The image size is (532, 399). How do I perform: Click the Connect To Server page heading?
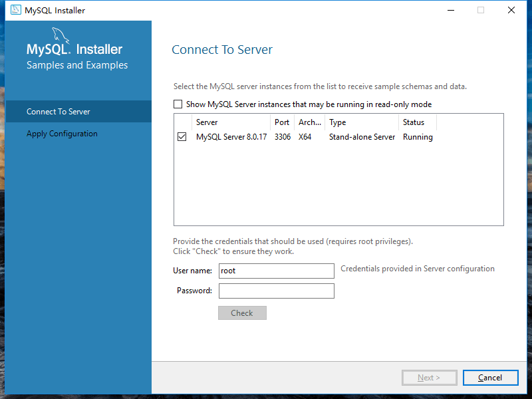(x=222, y=49)
